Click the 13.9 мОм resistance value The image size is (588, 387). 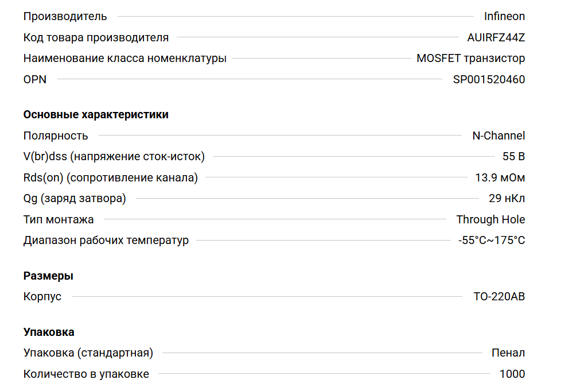500,178
